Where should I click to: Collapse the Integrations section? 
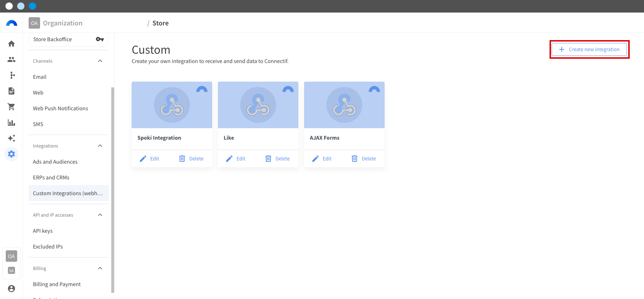(100, 146)
